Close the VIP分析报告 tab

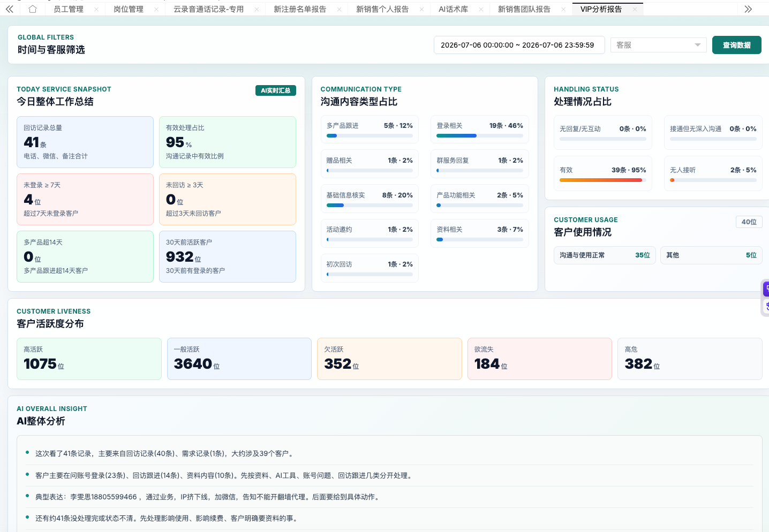[x=635, y=9]
